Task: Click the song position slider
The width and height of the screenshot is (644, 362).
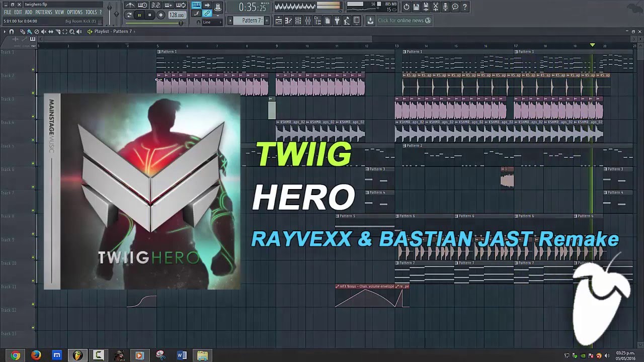Action: (154, 23)
